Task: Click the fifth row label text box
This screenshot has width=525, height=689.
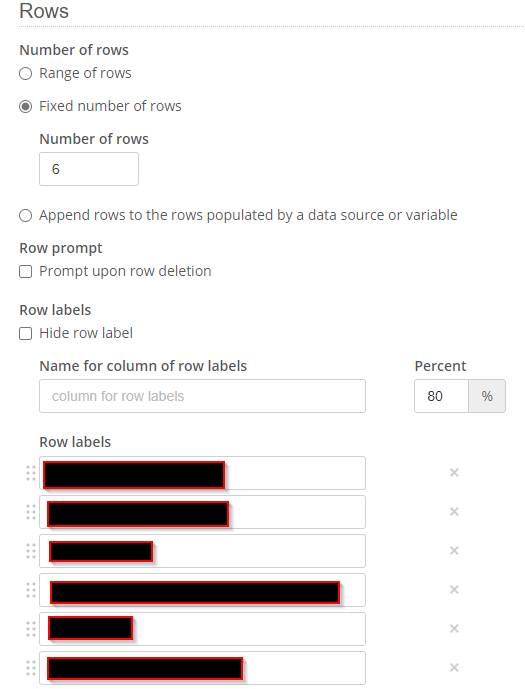Action: pyautogui.click(x=203, y=629)
